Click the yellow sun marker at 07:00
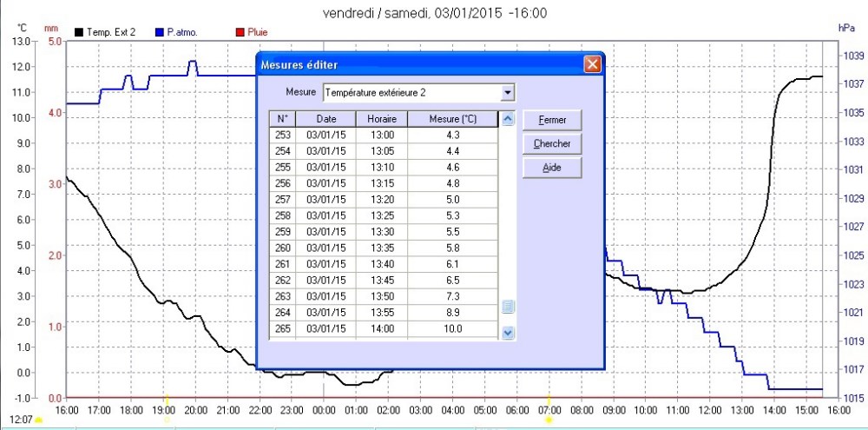This screenshot has width=868, height=430. [x=549, y=420]
